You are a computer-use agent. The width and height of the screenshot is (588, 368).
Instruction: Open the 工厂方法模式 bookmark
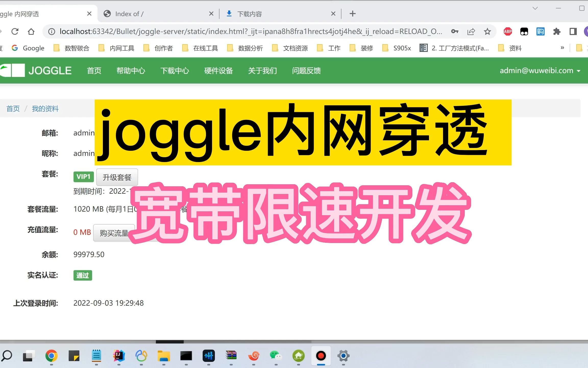[x=454, y=48]
